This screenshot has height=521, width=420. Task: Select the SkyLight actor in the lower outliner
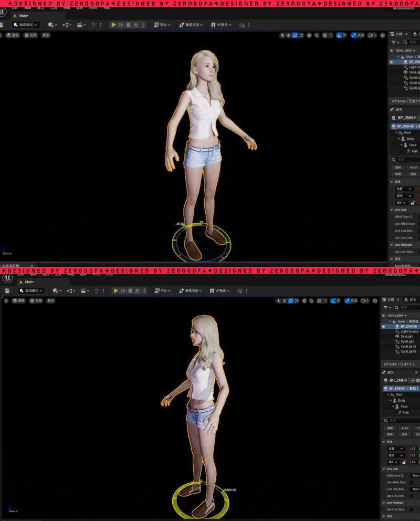coord(407,337)
